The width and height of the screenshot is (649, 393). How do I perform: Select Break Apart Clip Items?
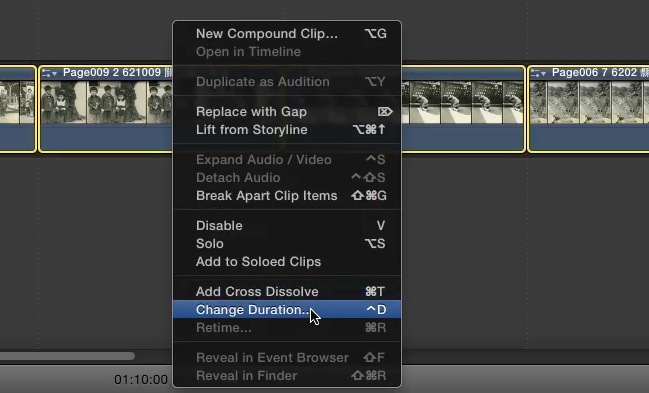pyautogui.click(x=287, y=195)
